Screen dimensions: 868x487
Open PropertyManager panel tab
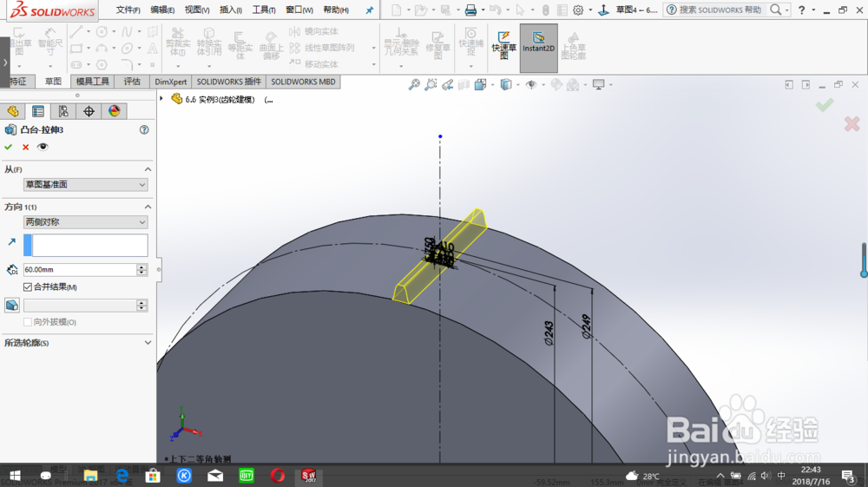point(38,111)
